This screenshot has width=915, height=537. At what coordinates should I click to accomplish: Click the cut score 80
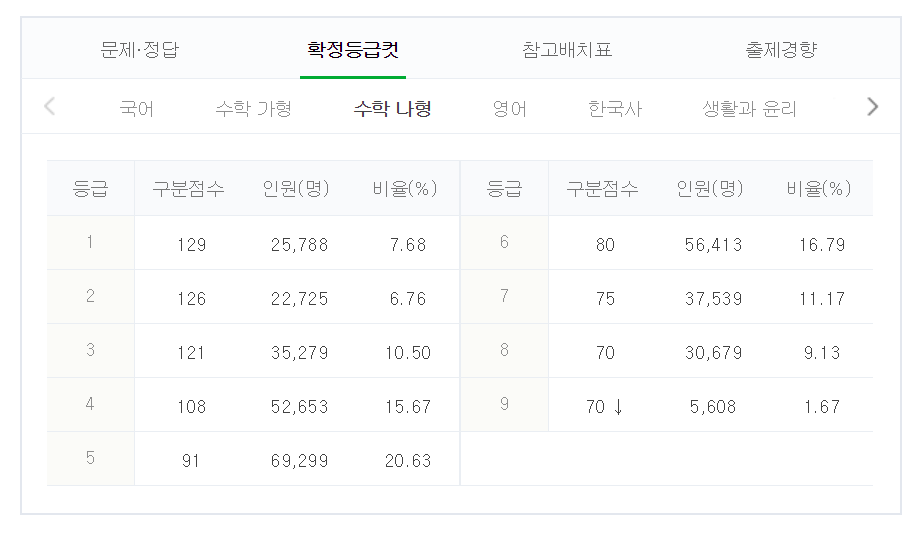point(605,245)
